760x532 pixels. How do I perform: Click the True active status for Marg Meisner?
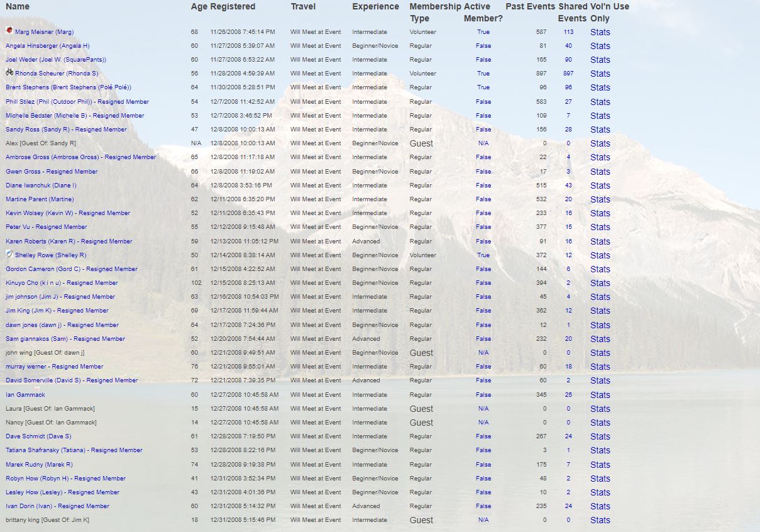coord(483,32)
